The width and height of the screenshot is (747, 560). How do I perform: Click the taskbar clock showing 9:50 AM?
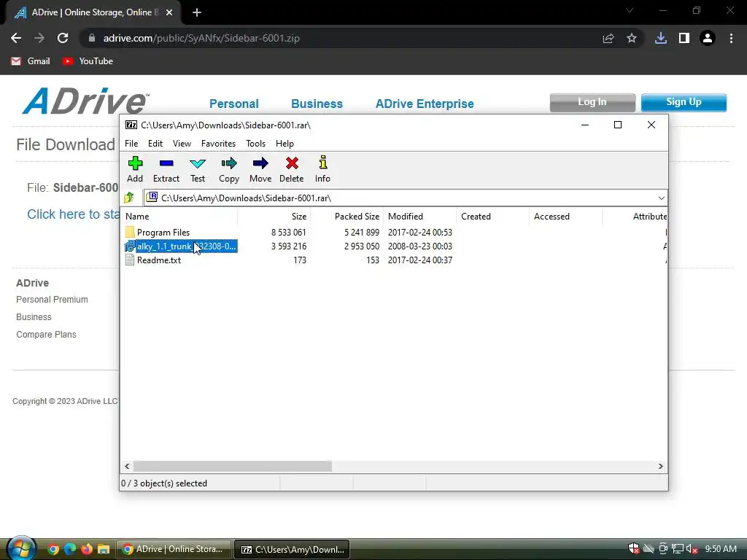click(721, 549)
